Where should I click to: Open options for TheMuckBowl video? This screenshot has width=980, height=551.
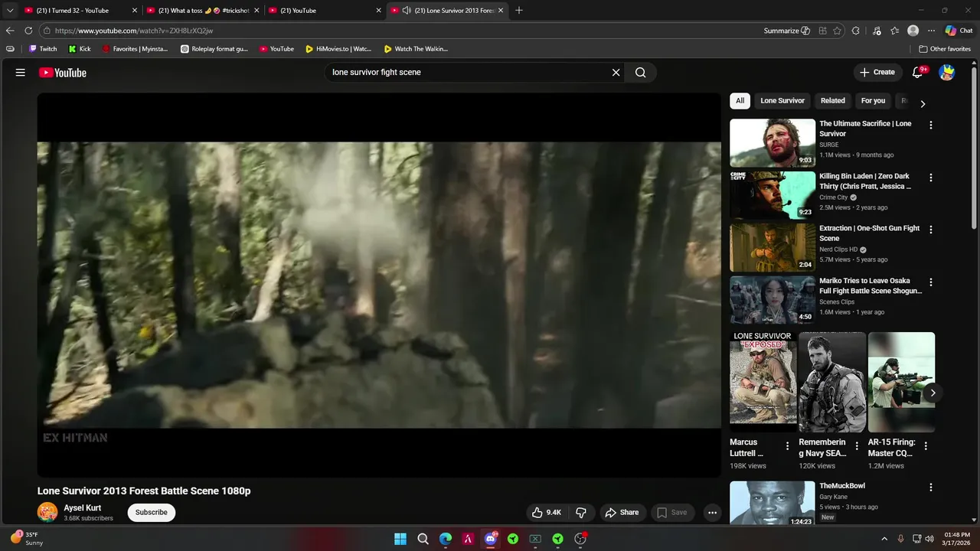931,487
